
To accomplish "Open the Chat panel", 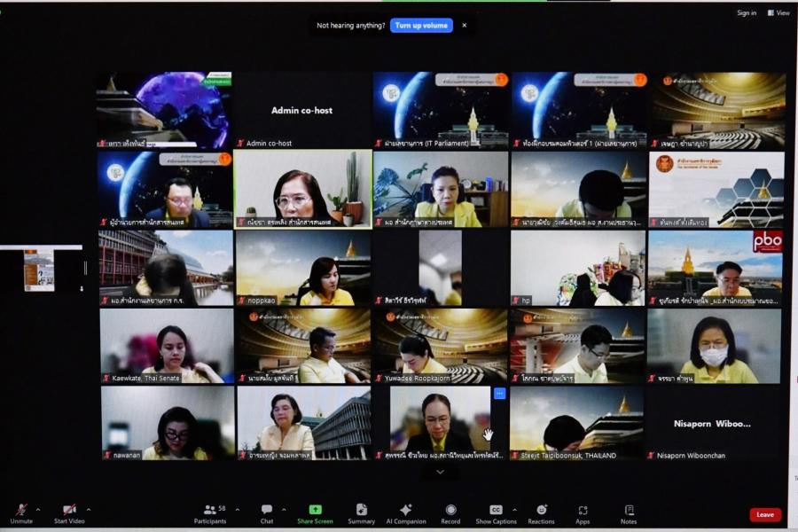I will tap(267, 513).
